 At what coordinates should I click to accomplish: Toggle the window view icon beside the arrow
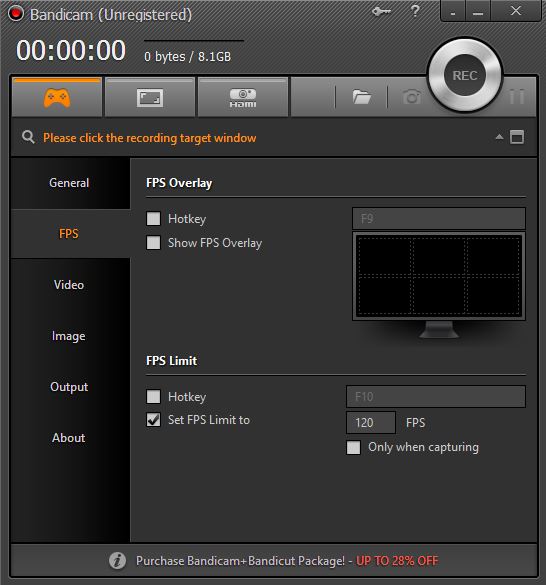pos(517,137)
